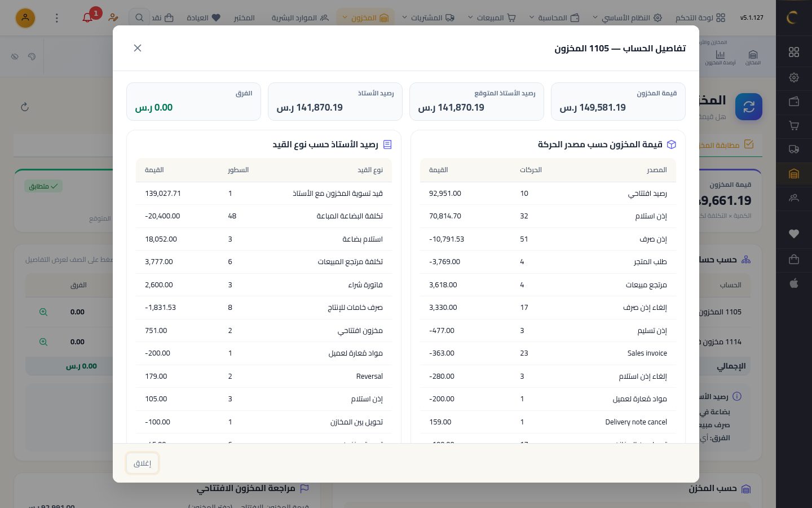The image size is (812, 508).
Task: Expand the المشتريات menu
Action: pyautogui.click(x=429, y=18)
